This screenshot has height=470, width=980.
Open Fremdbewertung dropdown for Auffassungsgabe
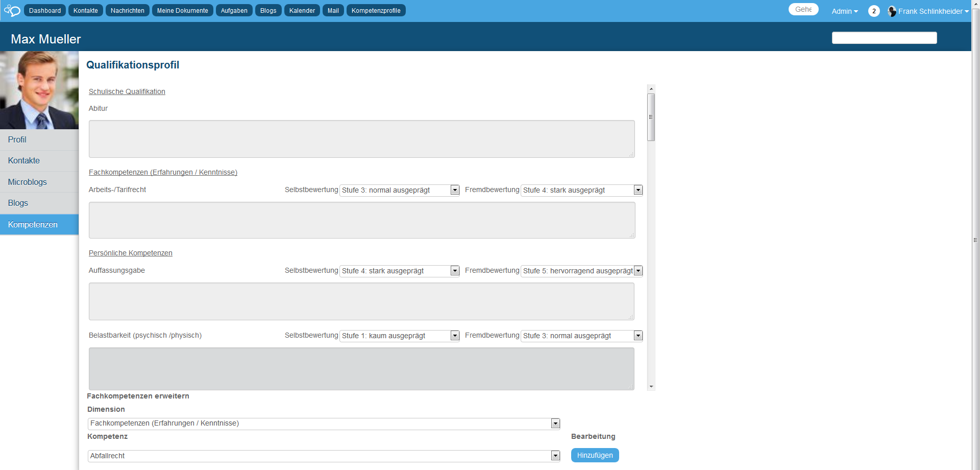(x=581, y=271)
